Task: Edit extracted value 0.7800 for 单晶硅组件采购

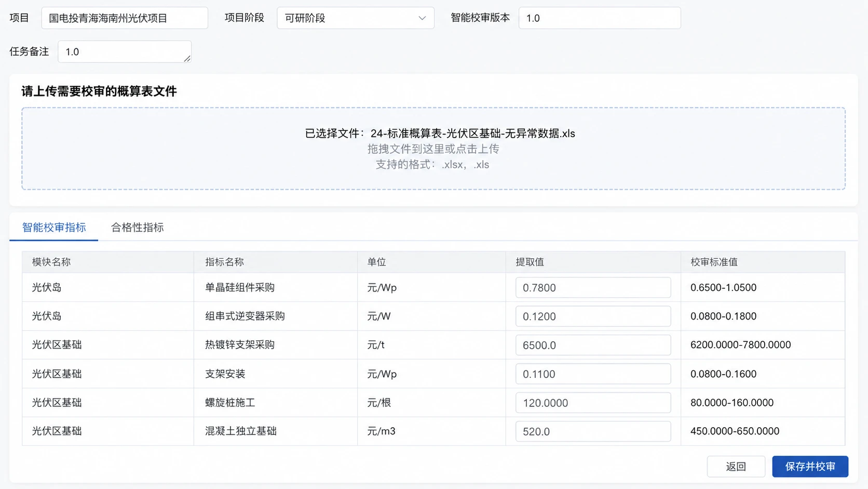Action: [x=593, y=287]
